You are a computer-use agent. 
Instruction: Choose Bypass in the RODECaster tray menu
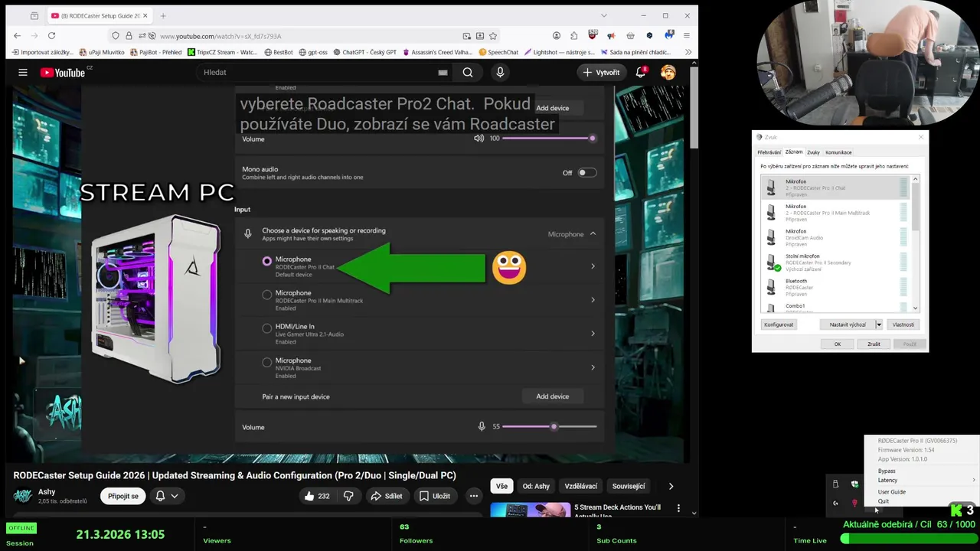tap(887, 471)
